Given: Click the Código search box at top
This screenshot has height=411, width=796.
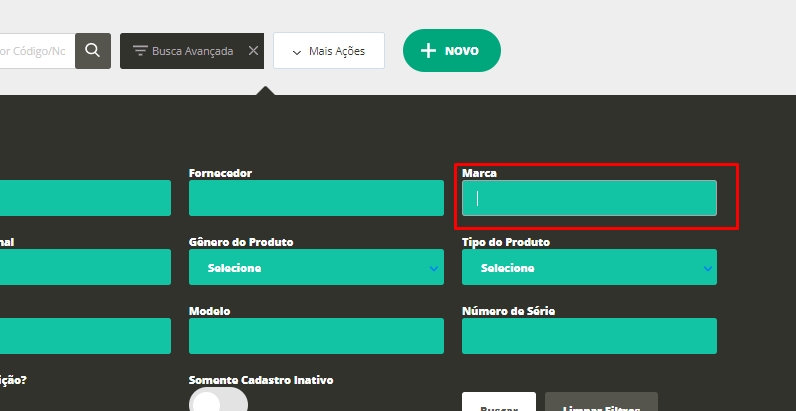Looking at the screenshot, I should click(35, 50).
